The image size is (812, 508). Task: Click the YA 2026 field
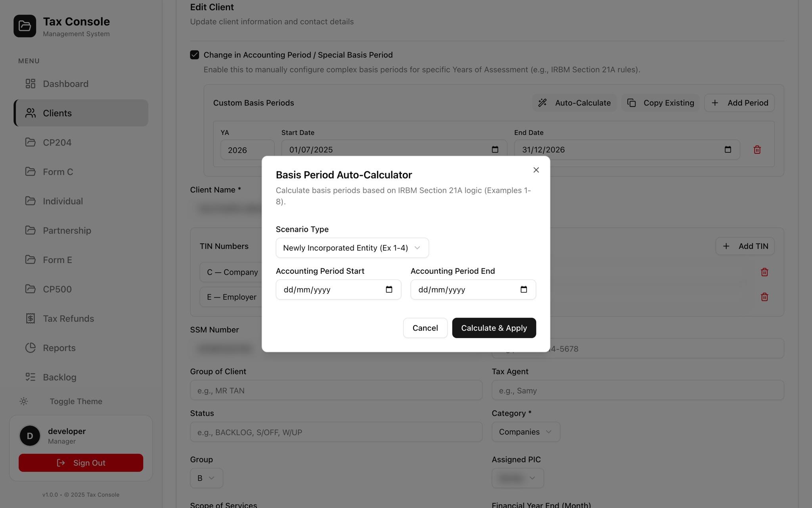point(247,150)
